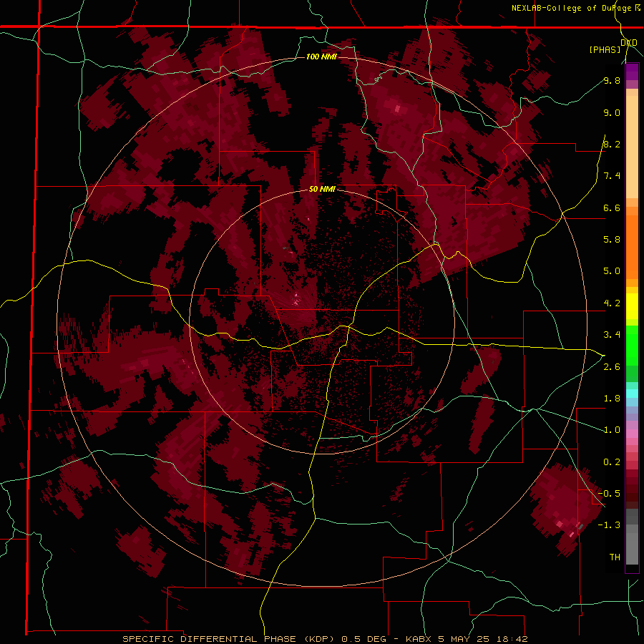Click the 5.0 value on color scale
The height and width of the screenshot is (644, 644).
click(x=612, y=271)
